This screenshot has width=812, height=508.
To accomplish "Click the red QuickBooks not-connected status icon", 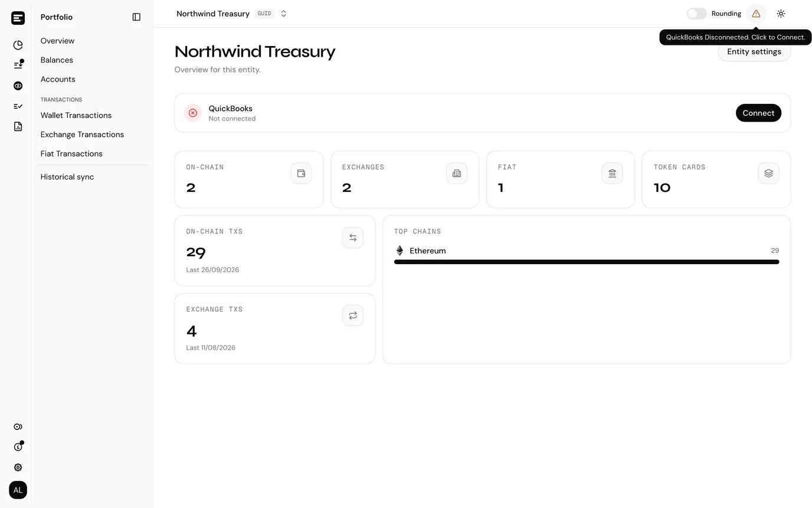I will tap(193, 113).
